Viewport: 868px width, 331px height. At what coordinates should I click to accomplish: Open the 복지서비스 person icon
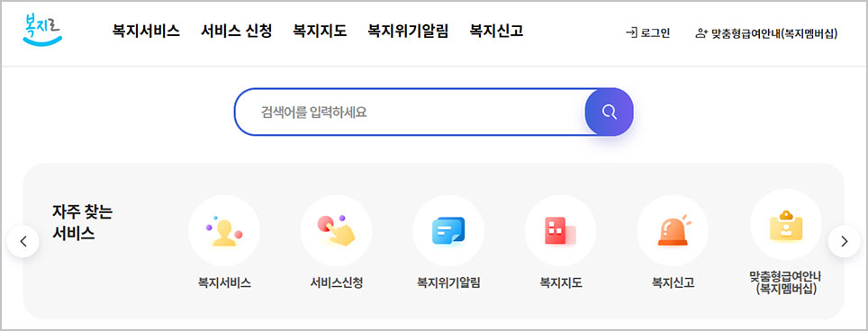224,231
